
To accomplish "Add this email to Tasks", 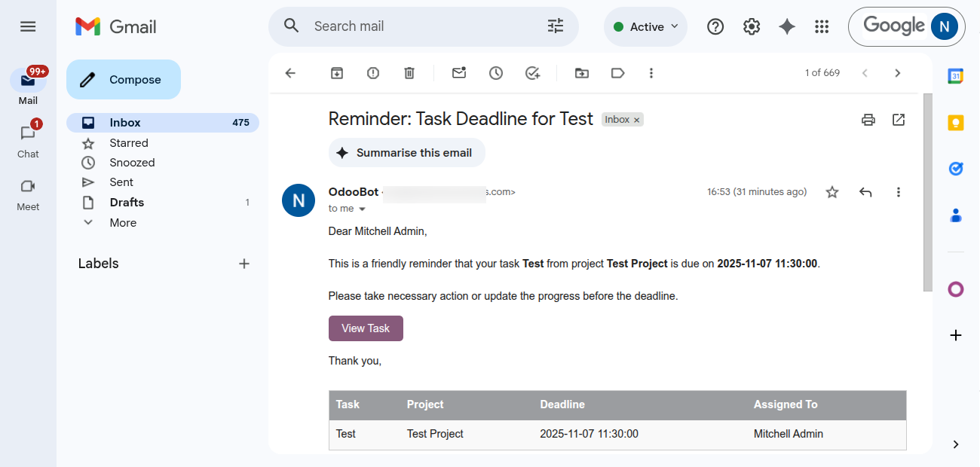I will pos(533,73).
